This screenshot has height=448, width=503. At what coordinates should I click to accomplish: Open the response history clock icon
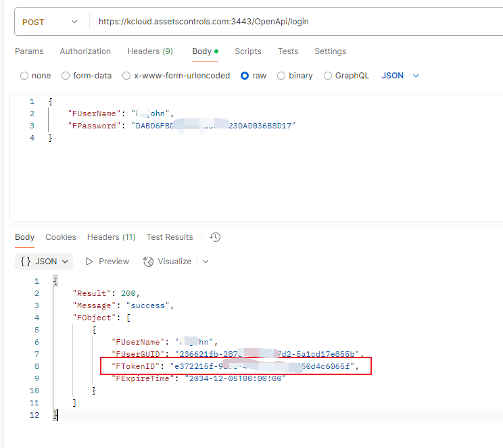click(x=216, y=237)
